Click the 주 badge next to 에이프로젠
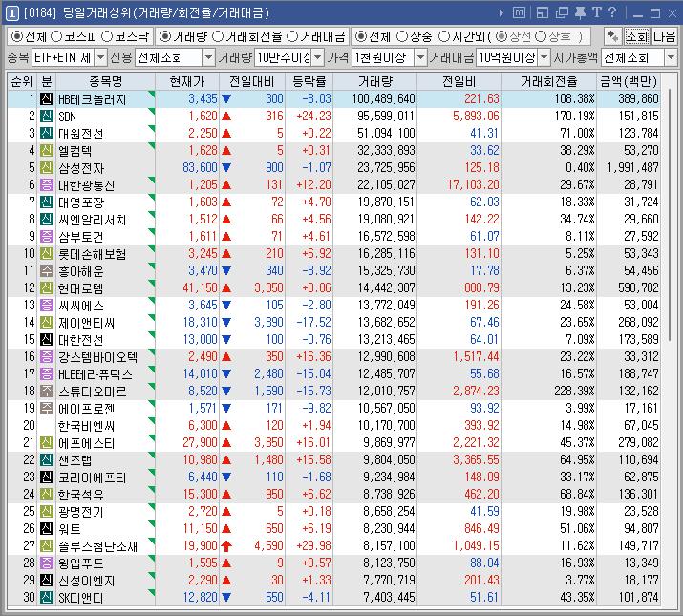The height and width of the screenshot is (616, 683). pyautogui.click(x=47, y=408)
